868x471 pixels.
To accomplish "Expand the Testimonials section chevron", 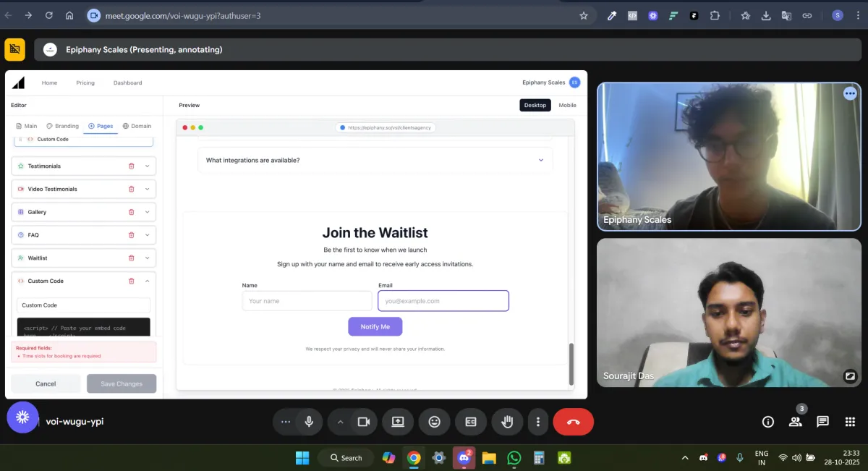I will tap(147, 166).
